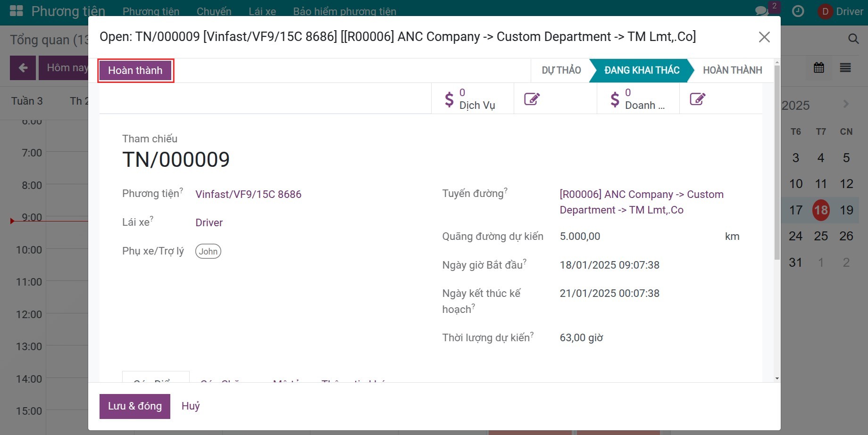Open Bảo hiểm phương tiện menu
This screenshot has height=435, width=868.
pos(344,11)
